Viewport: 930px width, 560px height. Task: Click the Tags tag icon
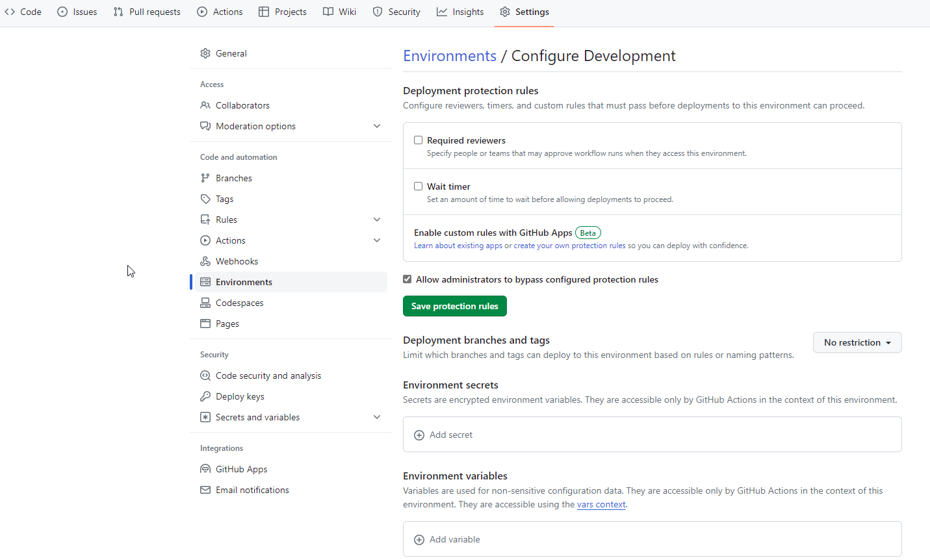coord(205,199)
